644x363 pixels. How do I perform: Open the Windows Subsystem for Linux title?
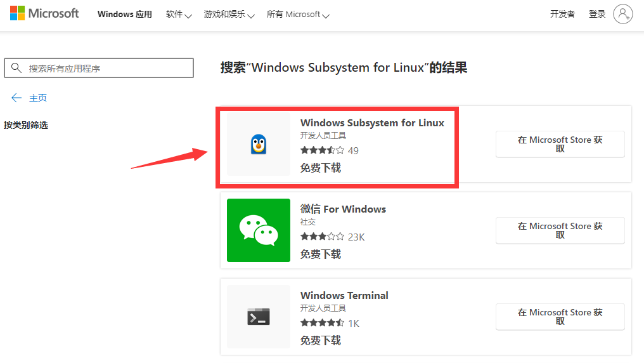point(372,123)
